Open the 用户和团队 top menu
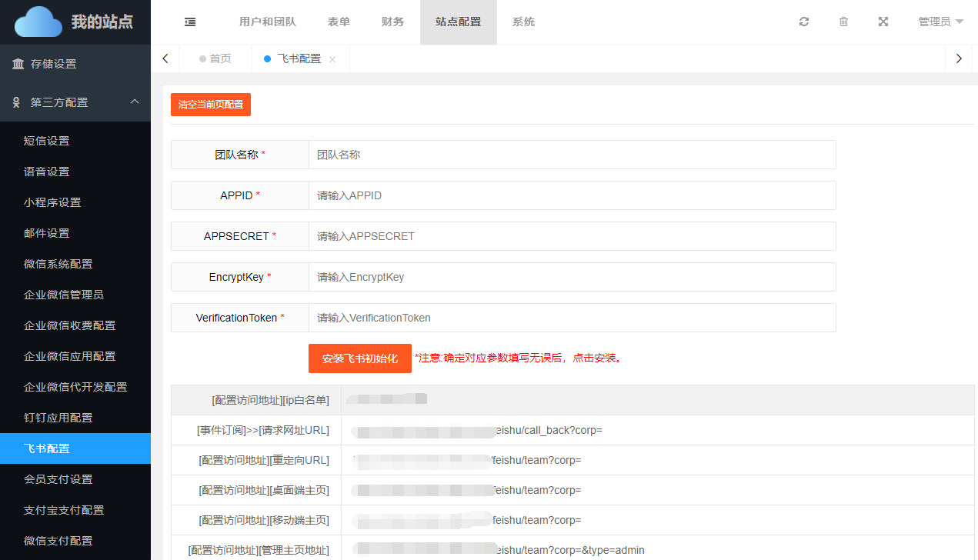Image resolution: width=978 pixels, height=560 pixels. pyautogui.click(x=268, y=22)
